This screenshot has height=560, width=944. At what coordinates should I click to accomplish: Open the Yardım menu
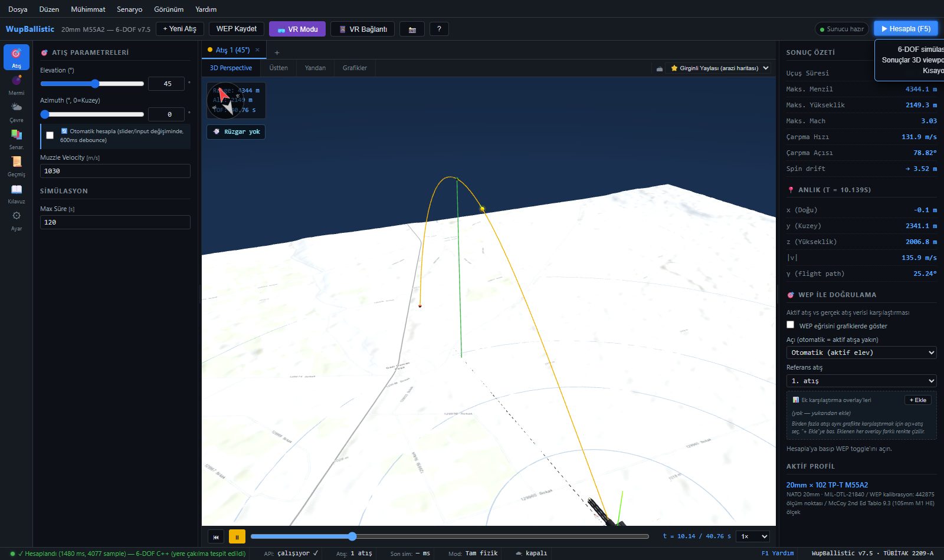tap(206, 9)
